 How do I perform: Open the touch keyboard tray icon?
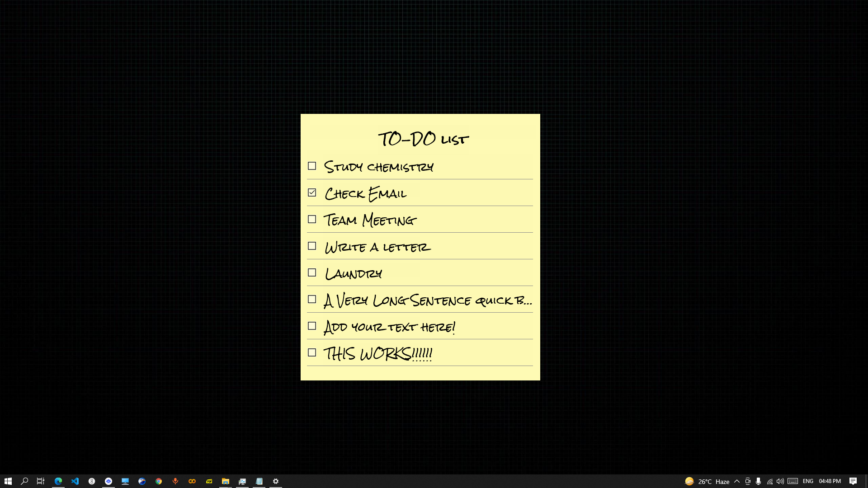(793, 481)
